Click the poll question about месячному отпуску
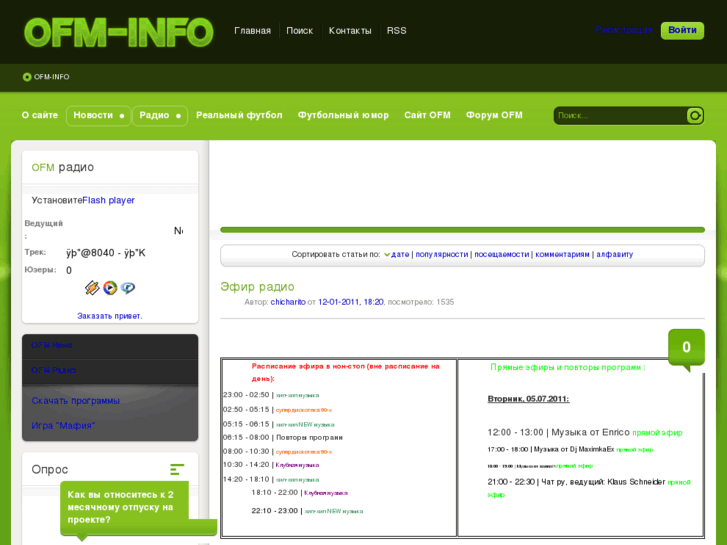The image size is (727, 545). [x=121, y=507]
